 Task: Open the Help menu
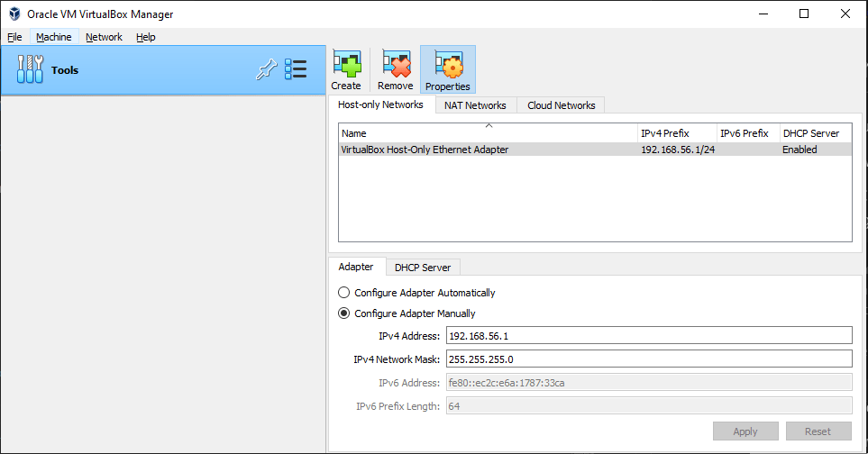tap(146, 37)
